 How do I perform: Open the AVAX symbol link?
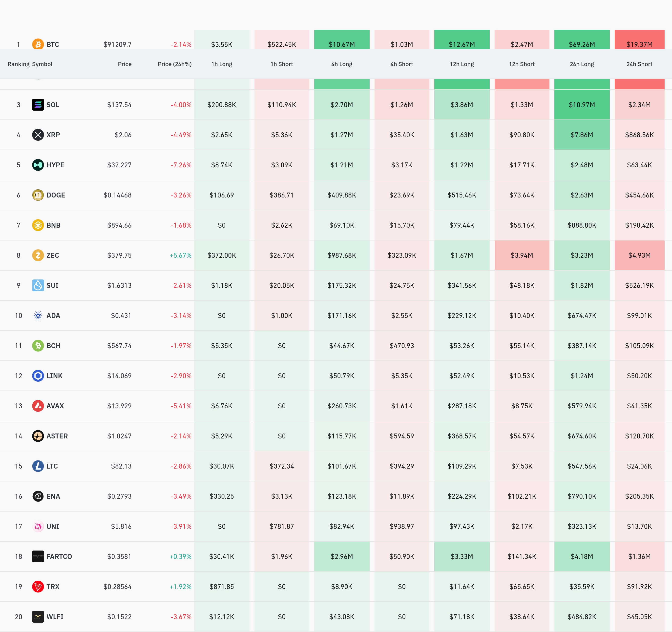(x=55, y=406)
